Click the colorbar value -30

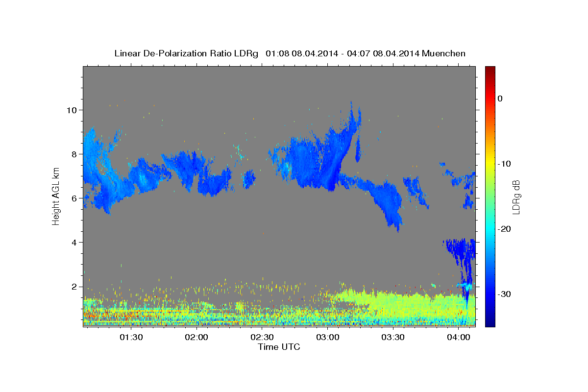pos(504,294)
